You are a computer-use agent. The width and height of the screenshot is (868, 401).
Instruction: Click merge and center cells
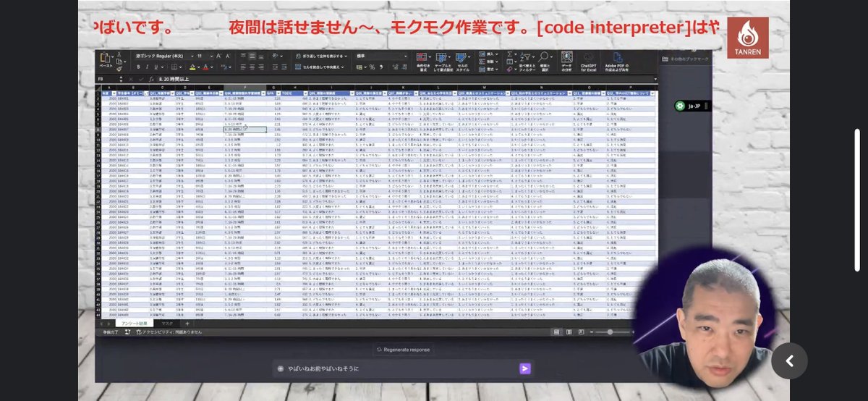tap(318, 67)
